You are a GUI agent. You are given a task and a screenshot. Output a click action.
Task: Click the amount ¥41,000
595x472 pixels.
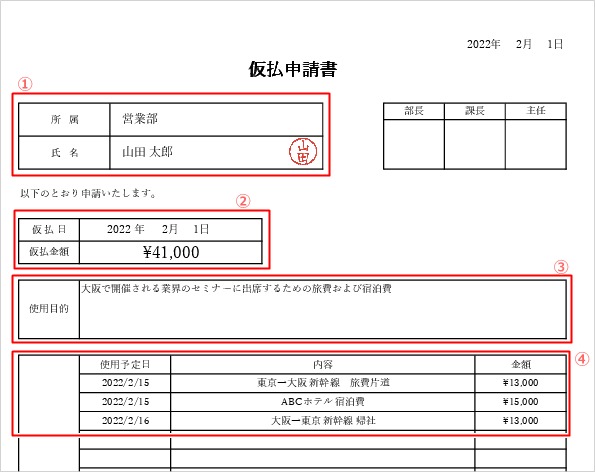coord(171,252)
